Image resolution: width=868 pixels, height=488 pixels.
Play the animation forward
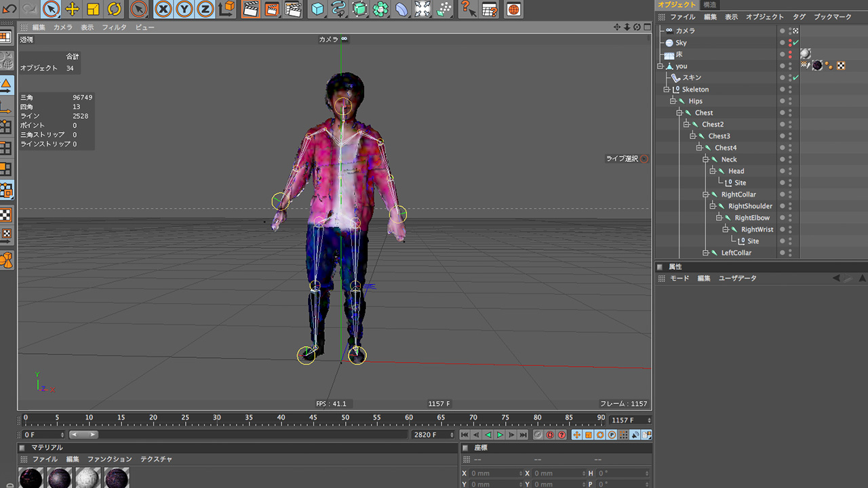coord(500,434)
